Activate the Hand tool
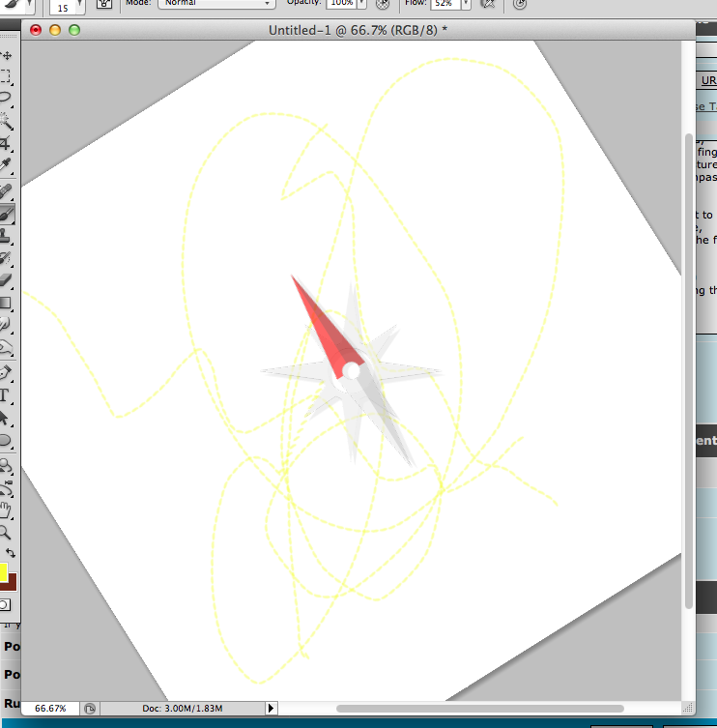717x728 pixels. pyautogui.click(x=6, y=510)
